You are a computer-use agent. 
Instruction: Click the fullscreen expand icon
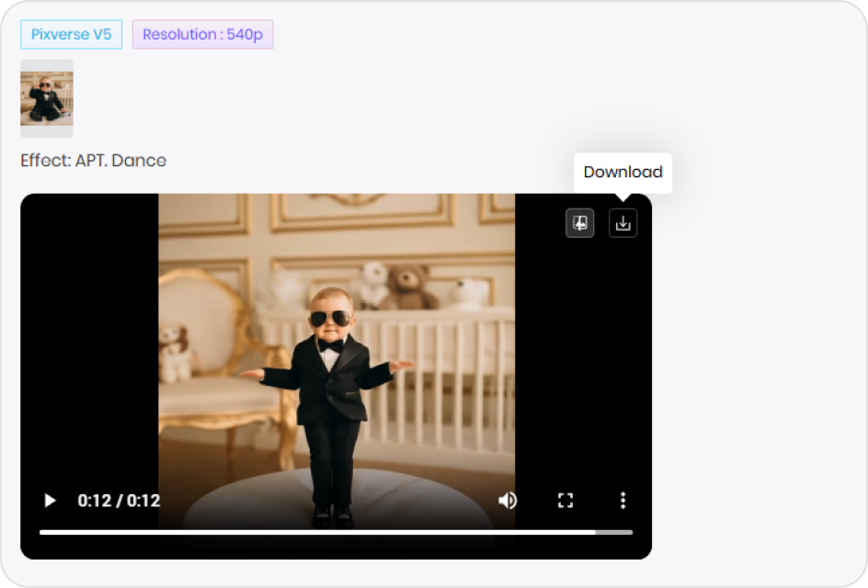pyautogui.click(x=565, y=500)
